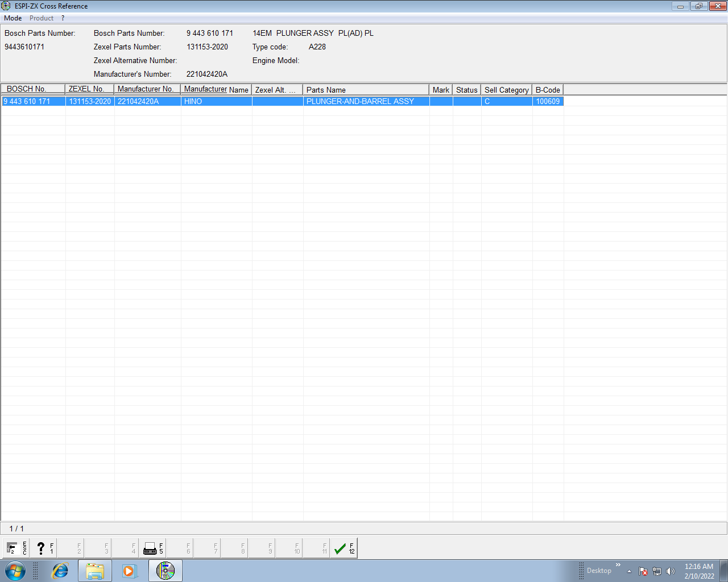Print results using the F5 printer icon
This screenshot has width=728, height=582.
click(152, 548)
